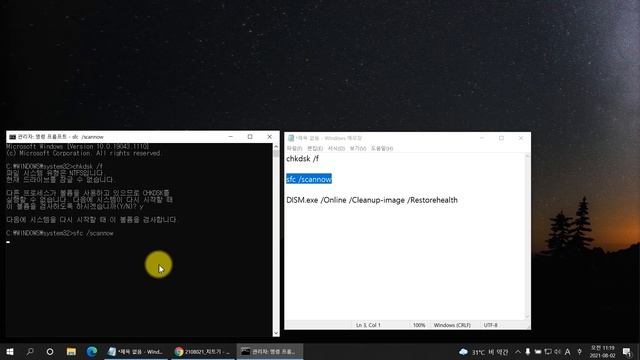
Task: Open the volume speaker tray icon
Action: [557, 351]
